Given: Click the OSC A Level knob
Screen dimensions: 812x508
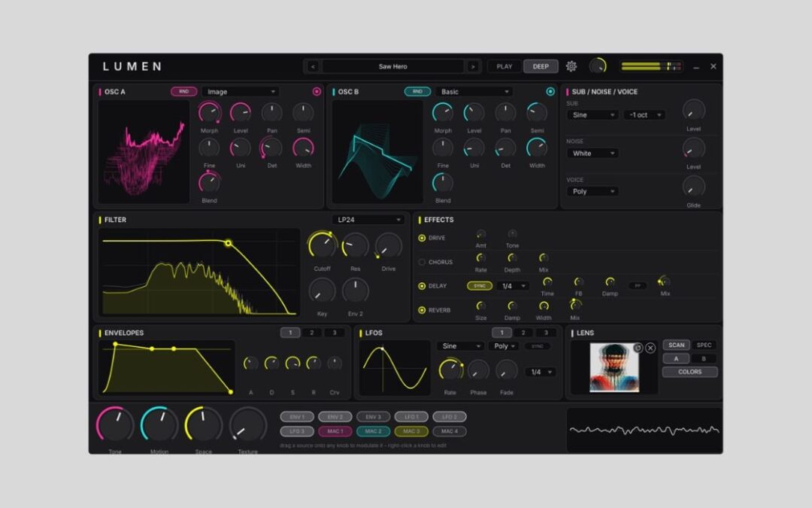Looking at the screenshot, I should pos(241,112).
